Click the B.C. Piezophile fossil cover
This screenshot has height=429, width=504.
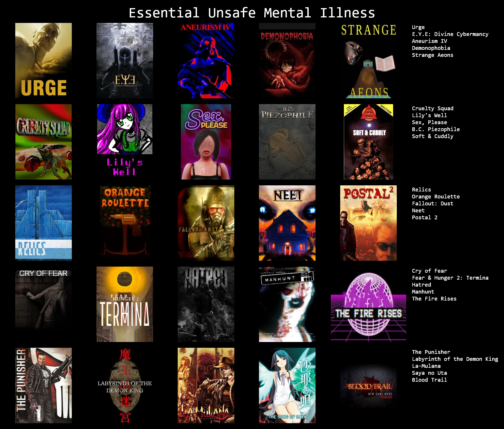click(287, 142)
